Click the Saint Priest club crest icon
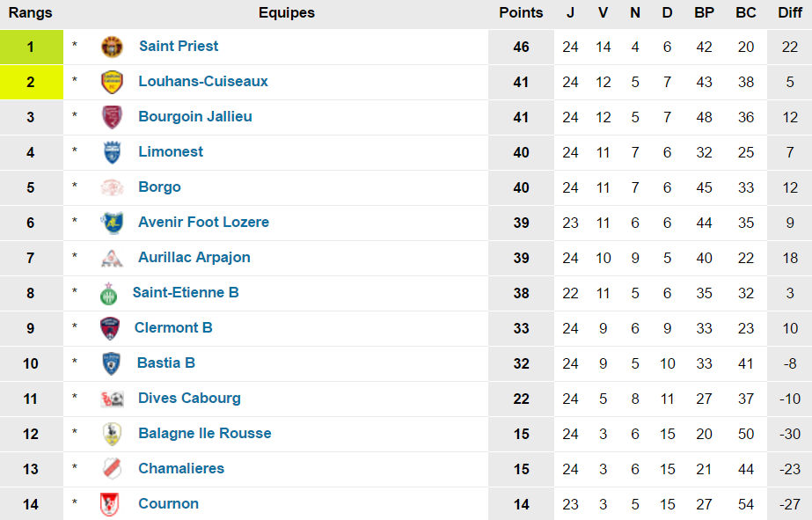Screen dimensions: 812x520 click(112, 47)
